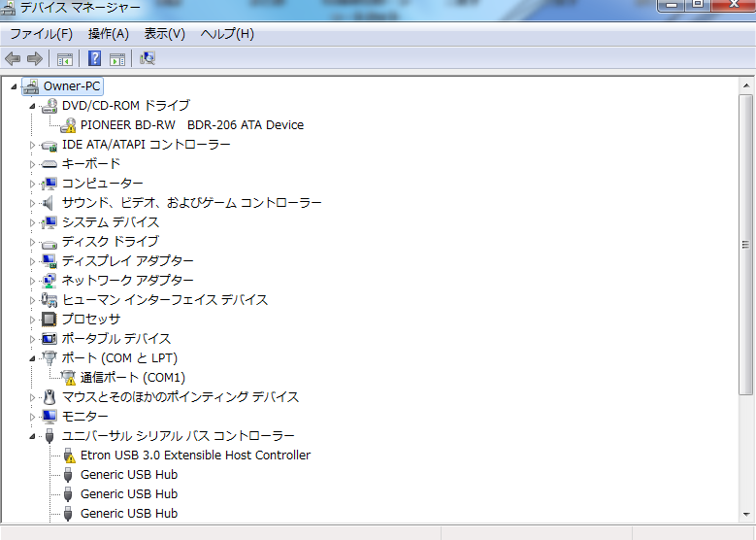Expand the キーボード node
756x540 pixels.
32,164
